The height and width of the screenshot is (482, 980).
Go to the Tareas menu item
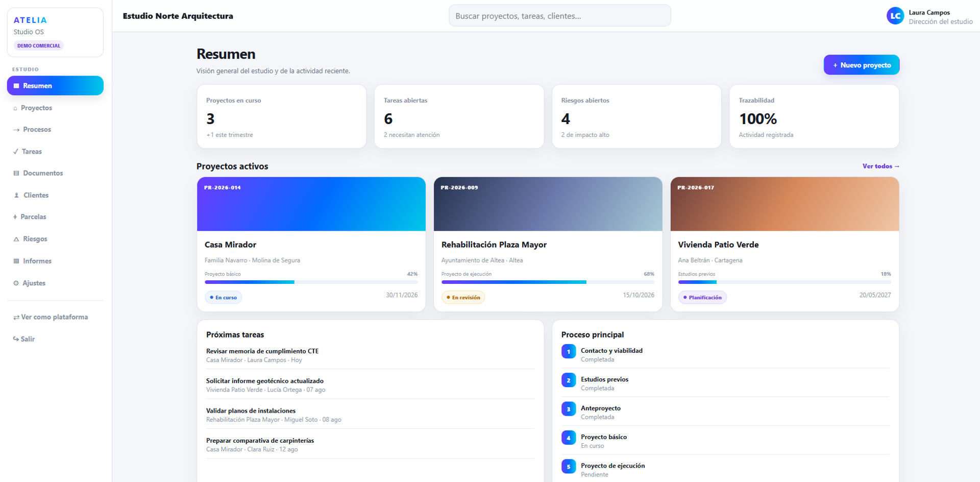[x=55, y=152]
